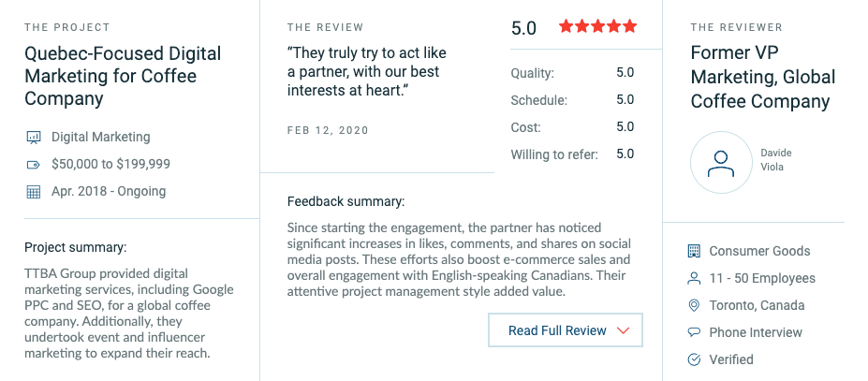Screen dimensions: 868x381
Task: Click the calendar icon beside Apr. 2018
Action: click(34, 192)
